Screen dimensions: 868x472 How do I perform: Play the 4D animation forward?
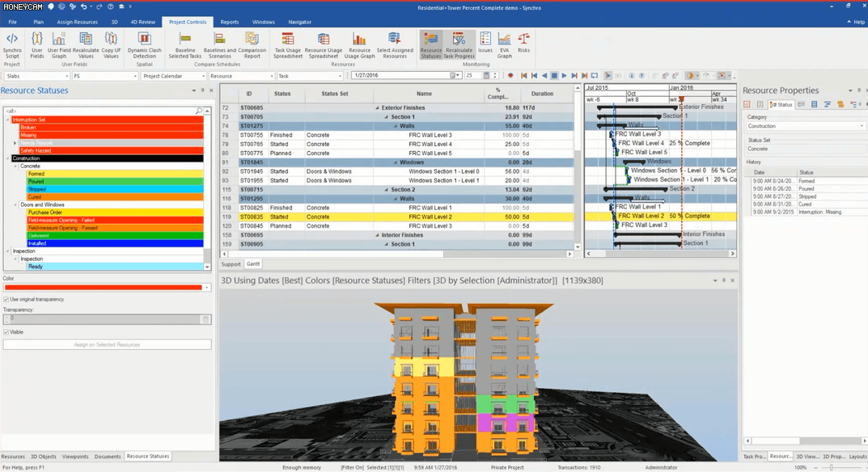click(564, 76)
